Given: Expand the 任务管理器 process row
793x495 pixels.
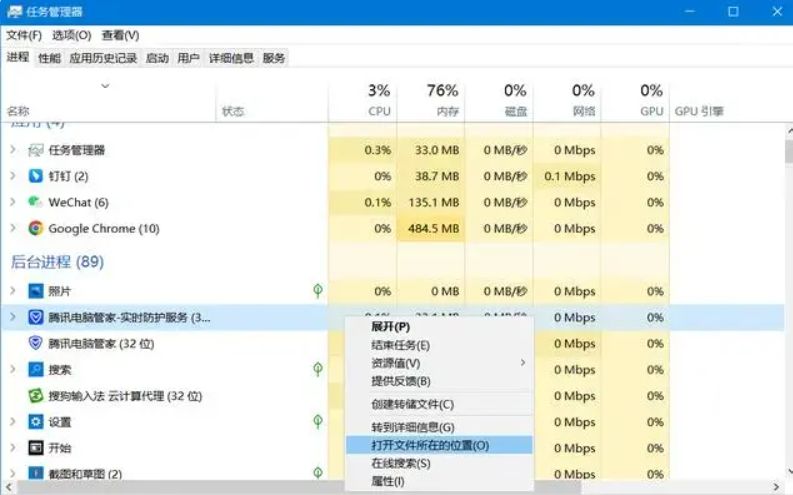Looking at the screenshot, I should (x=13, y=150).
